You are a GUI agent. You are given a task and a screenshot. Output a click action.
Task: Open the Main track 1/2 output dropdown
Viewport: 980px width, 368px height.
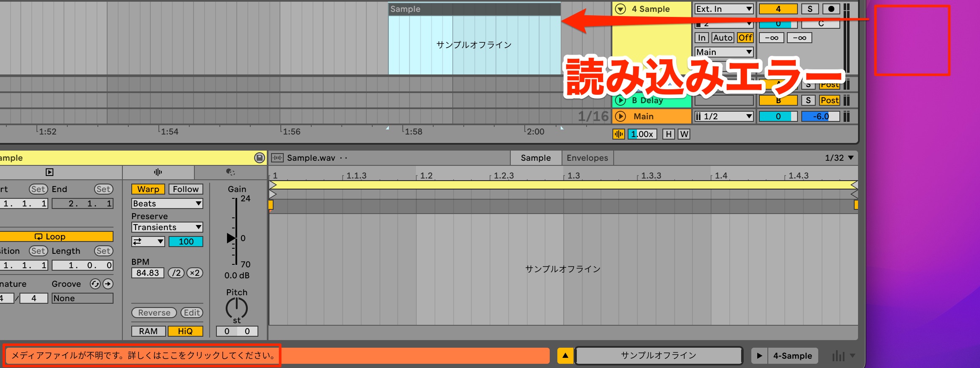(x=724, y=116)
